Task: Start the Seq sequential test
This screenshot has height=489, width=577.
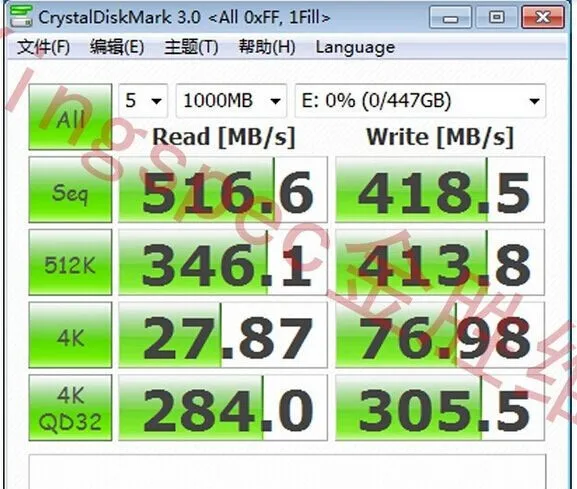Action: coord(70,189)
